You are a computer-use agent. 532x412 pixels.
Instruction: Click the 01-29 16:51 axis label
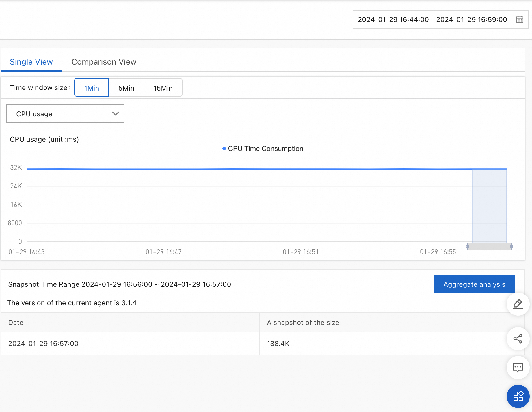coord(301,252)
